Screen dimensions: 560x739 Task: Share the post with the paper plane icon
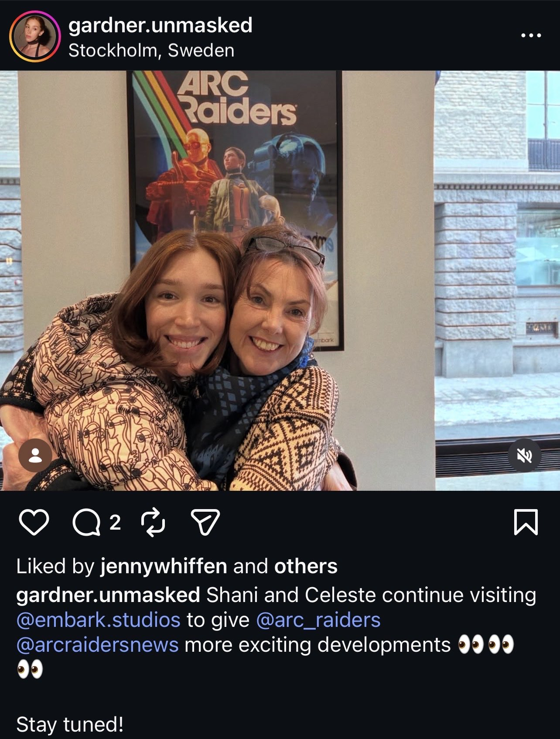tap(205, 522)
